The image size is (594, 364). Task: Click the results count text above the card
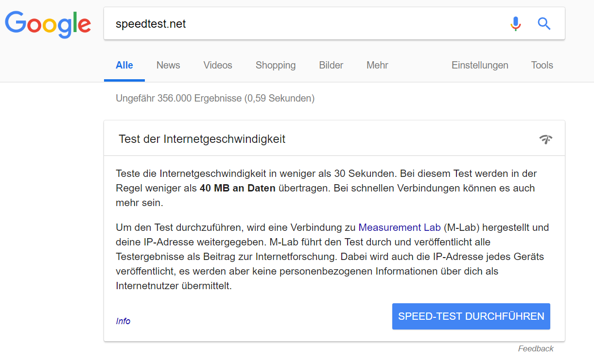tap(214, 98)
